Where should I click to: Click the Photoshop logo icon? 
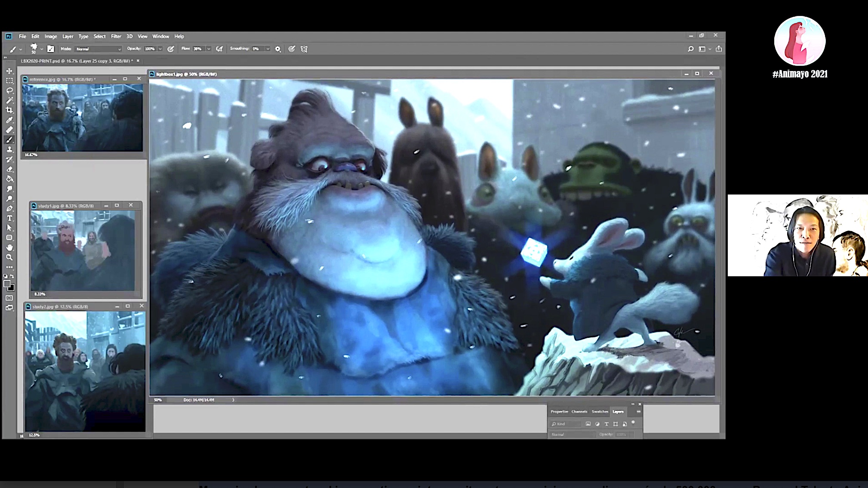coord(9,37)
